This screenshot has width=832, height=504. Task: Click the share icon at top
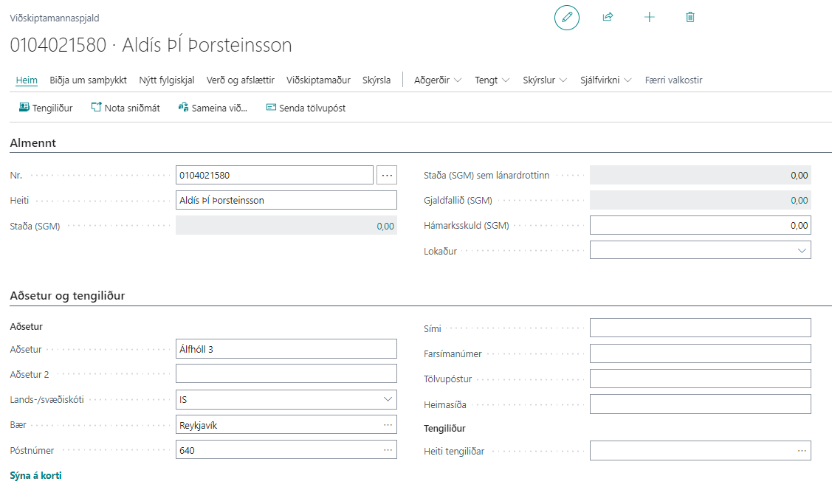tap(608, 17)
